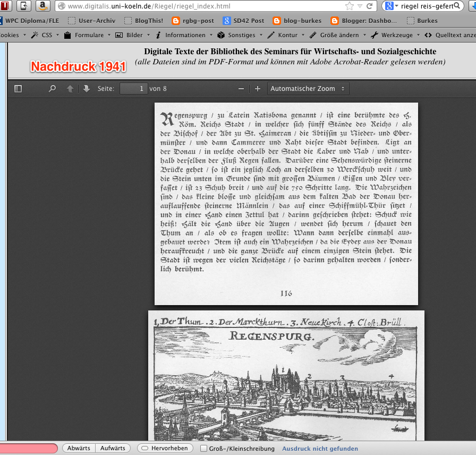This screenshot has height=455, width=476.
Task: Zoom out with minus button
Action: (241, 89)
